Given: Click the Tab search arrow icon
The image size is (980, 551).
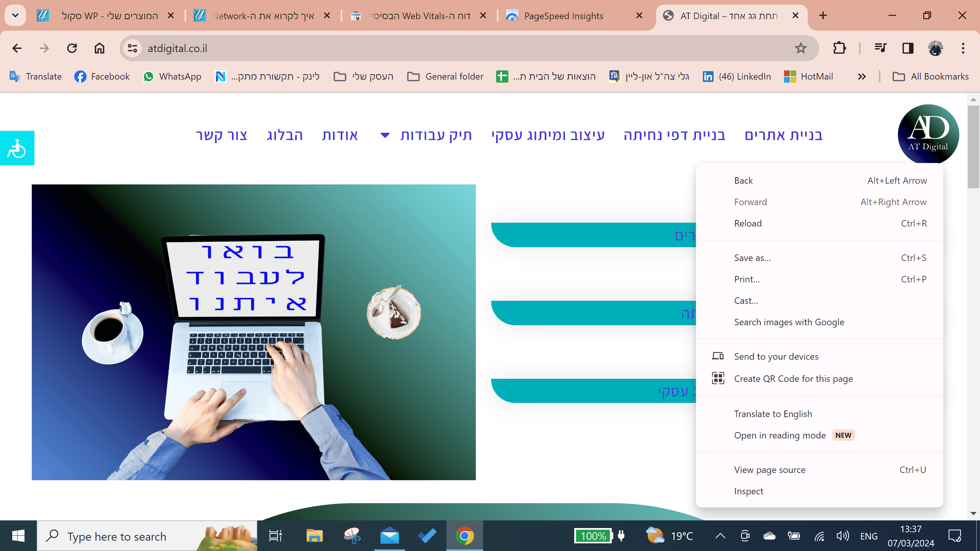Looking at the screenshot, I should [x=15, y=15].
